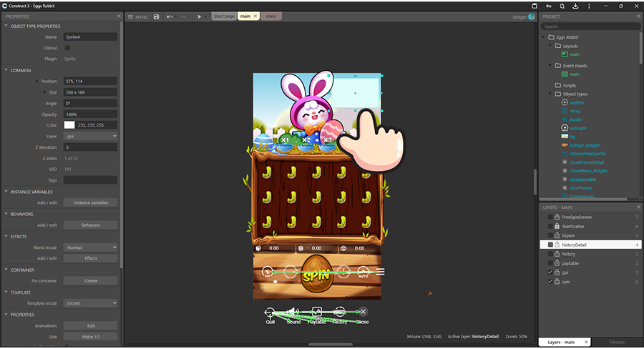Open the Template mode dropdown
Image resolution: width=644 pixels, height=349 pixels.
tap(91, 303)
